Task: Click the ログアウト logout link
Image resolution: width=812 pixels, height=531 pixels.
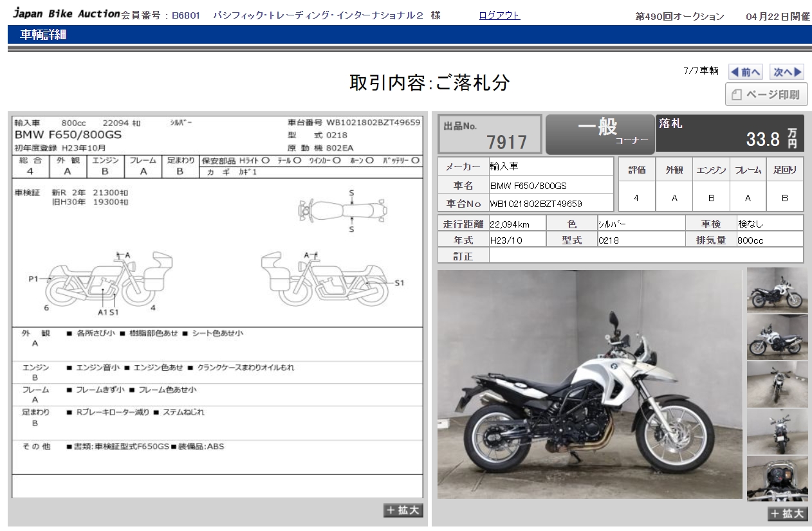Action: pos(499,15)
